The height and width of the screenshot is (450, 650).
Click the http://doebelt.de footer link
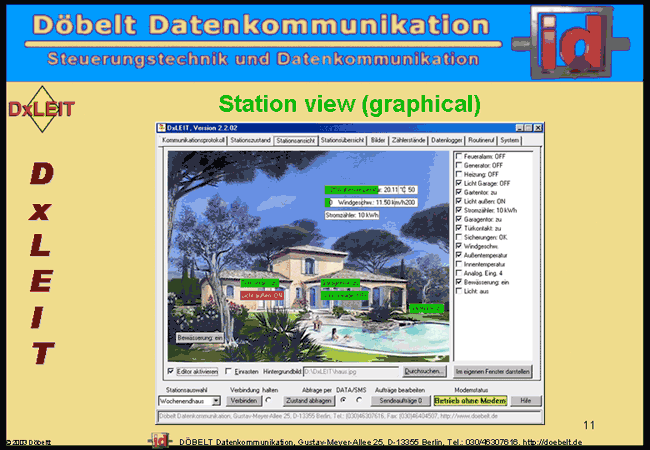(x=552, y=442)
